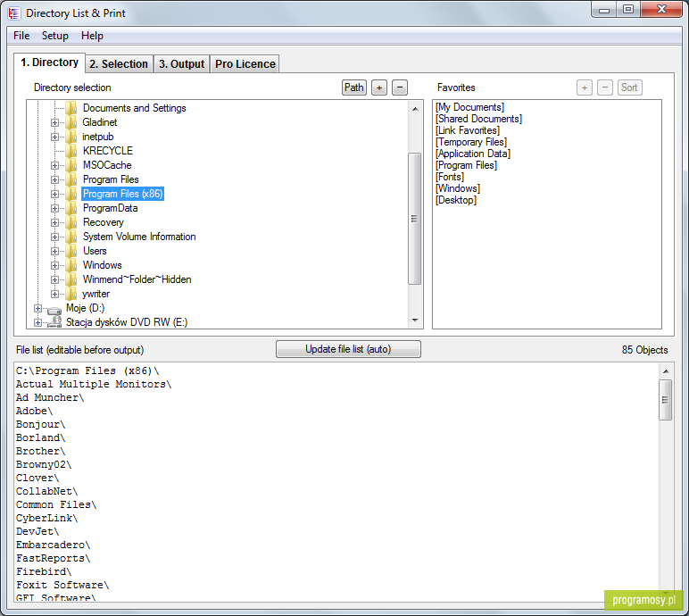
Task: Click the Documents and Settings folder icon
Action: [71, 108]
